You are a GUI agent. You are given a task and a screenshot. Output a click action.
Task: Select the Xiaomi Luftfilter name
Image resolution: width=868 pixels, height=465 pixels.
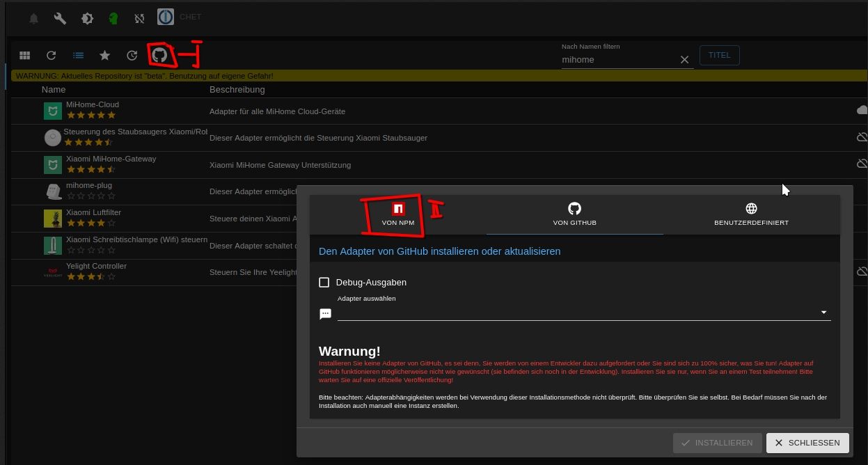[93, 212]
